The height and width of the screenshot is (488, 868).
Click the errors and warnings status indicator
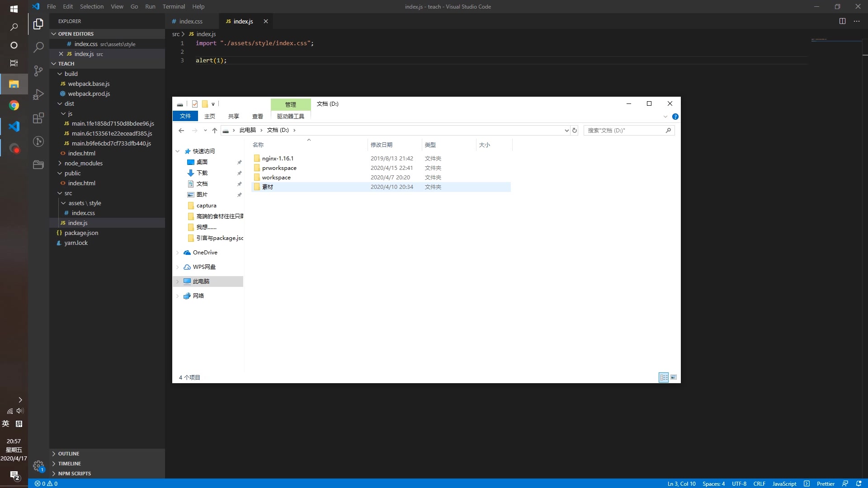click(46, 483)
